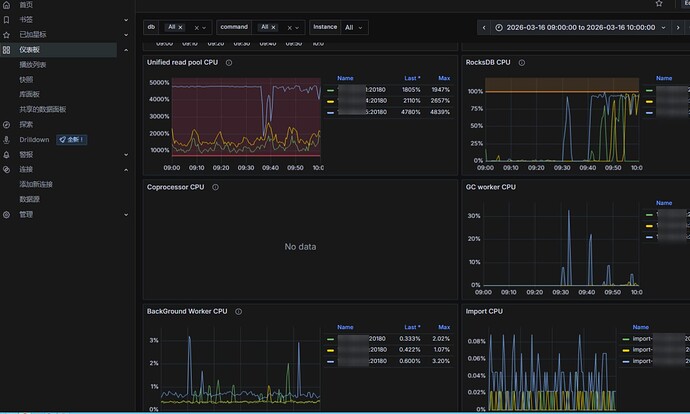Open 快照 in the sidebar

tap(26, 80)
